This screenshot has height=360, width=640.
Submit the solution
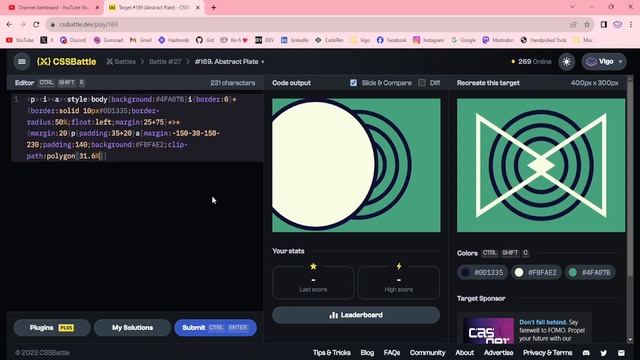(x=215, y=328)
